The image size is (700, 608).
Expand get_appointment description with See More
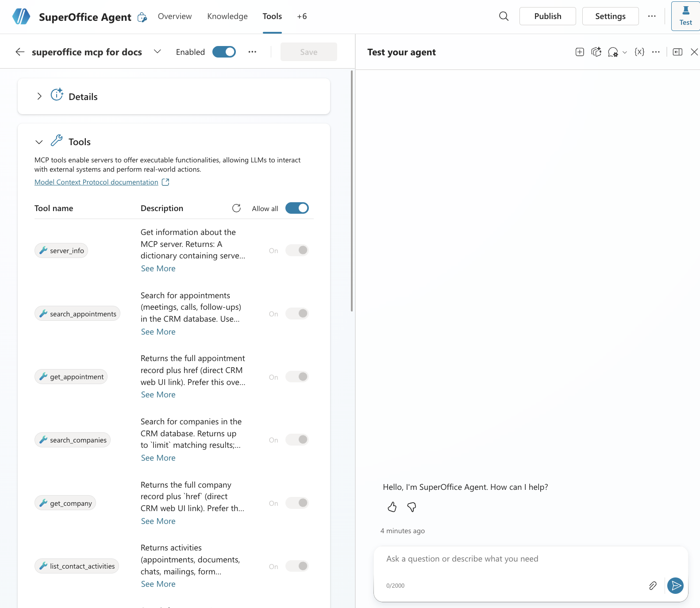[x=158, y=395]
